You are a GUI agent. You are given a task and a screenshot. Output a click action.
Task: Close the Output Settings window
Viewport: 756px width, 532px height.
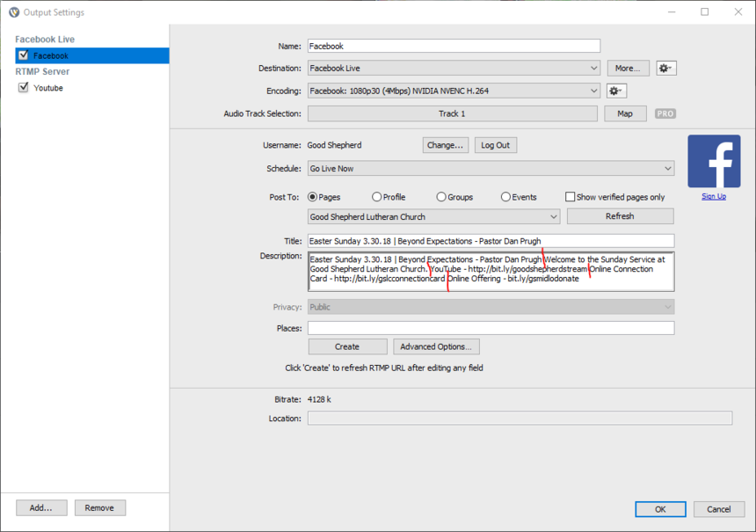point(738,12)
